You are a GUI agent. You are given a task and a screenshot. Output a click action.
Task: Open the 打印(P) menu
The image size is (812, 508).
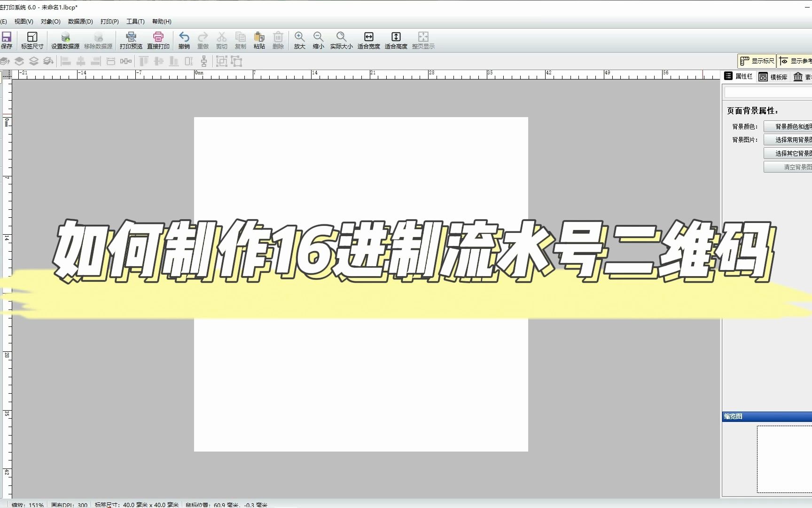(109, 22)
